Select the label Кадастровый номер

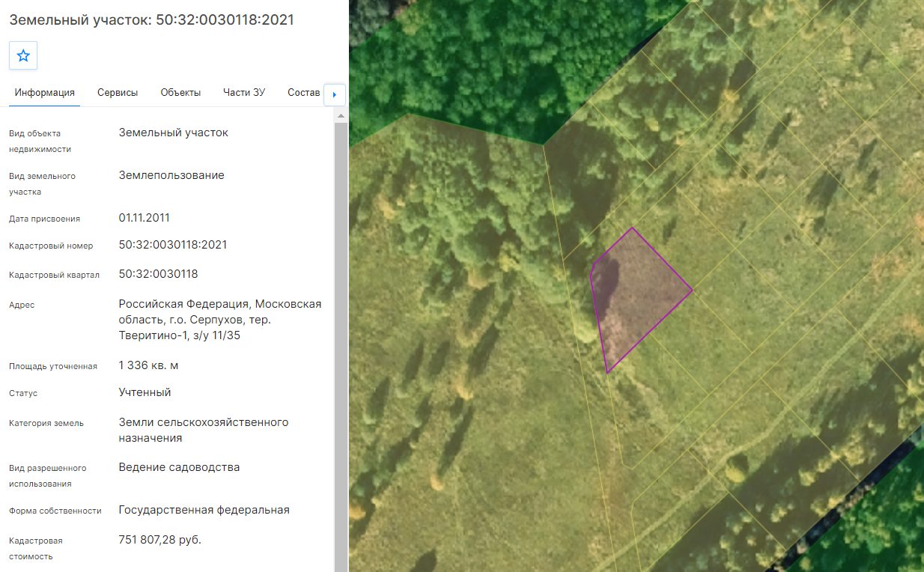click(51, 246)
